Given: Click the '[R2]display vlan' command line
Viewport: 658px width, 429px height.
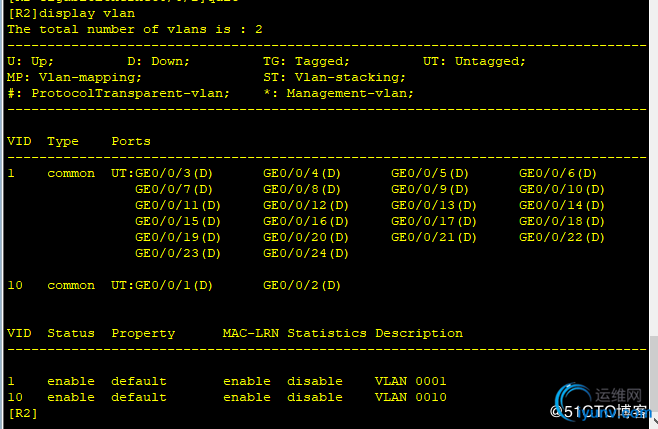Looking at the screenshot, I should 72,13.
